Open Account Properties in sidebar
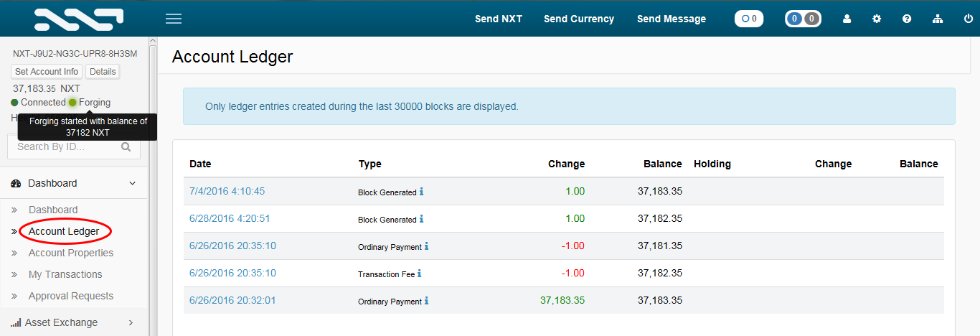980x336 pixels. pyautogui.click(x=71, y=253)
